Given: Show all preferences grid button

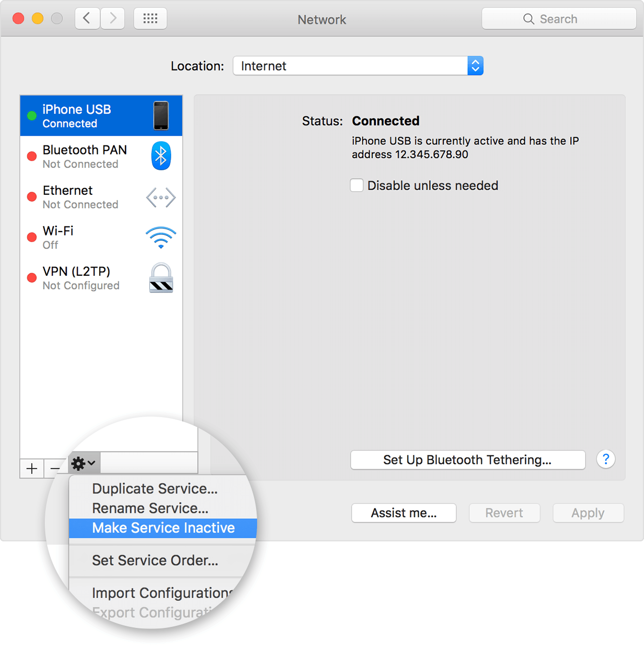Looking at the screenshot, I should pyautogui.click(x=150, y=19).
